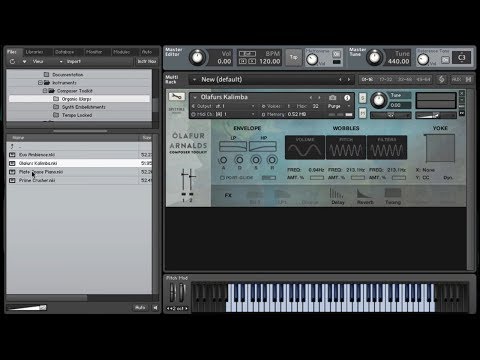The image size is (480, 360).
Task: Open the Purge dropdown menu
Action: click(x=339, y=106)
